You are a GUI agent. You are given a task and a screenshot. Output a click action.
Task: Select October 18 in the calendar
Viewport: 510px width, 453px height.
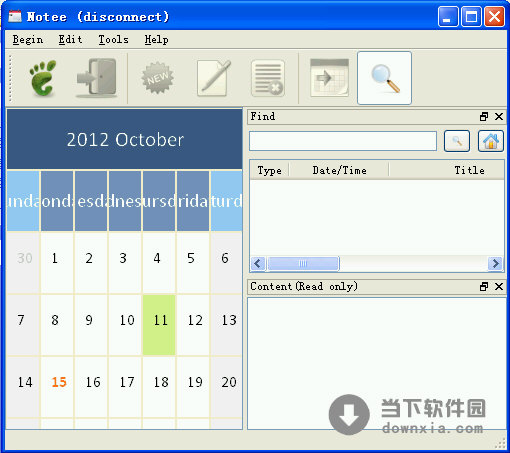point(159,387)
